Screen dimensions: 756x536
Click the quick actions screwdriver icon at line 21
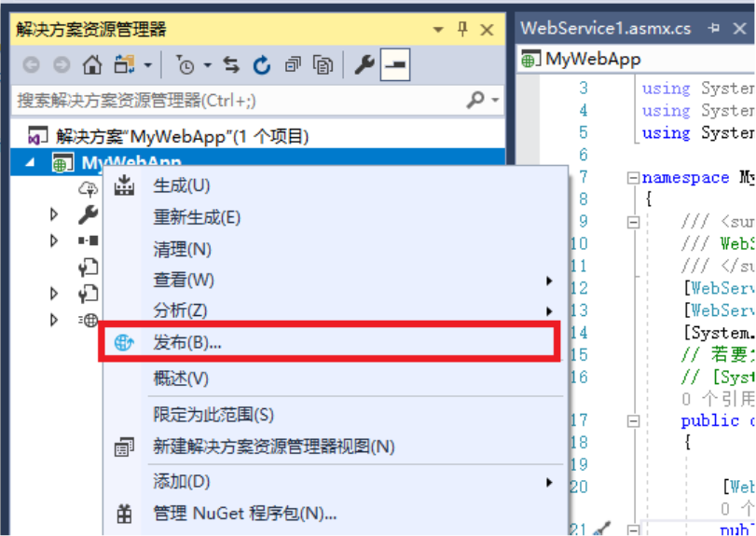pos(601,529)
